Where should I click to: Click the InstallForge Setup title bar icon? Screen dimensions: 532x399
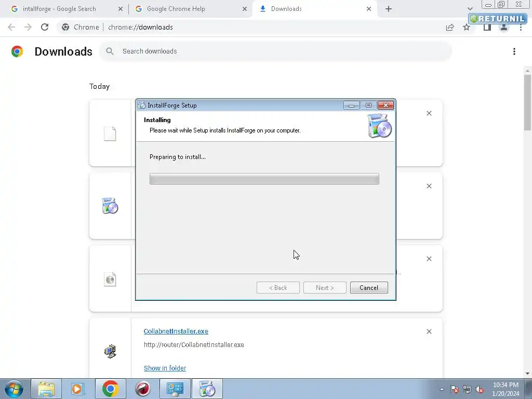(x=141, y=105)
